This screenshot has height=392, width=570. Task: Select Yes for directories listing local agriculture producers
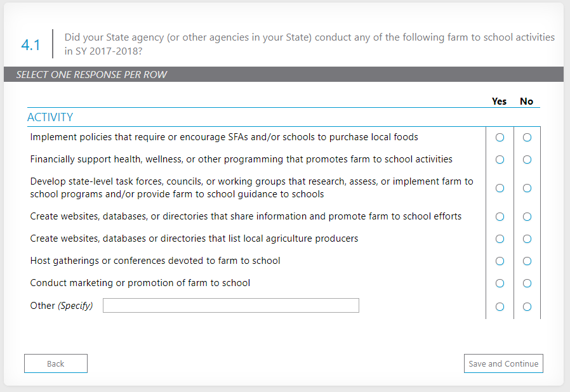tap(500, 239)
